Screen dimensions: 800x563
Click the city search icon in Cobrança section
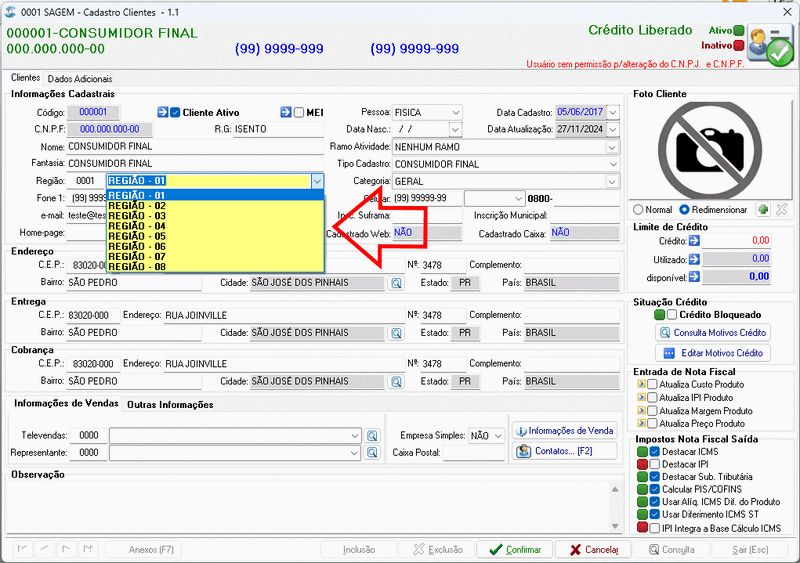[396, 381]
